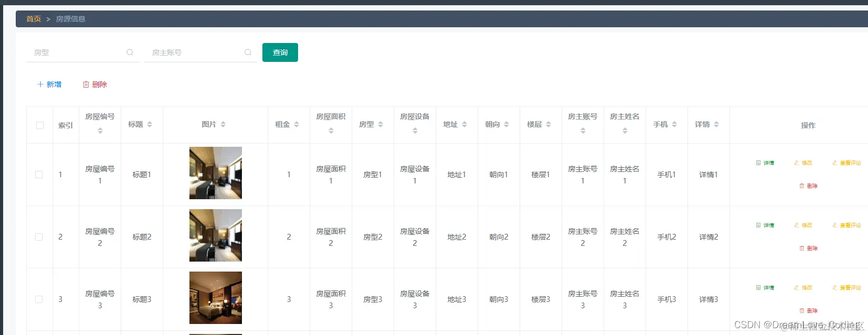
Task: Sort by 标题 column arrows
Action: click(150, 124)
